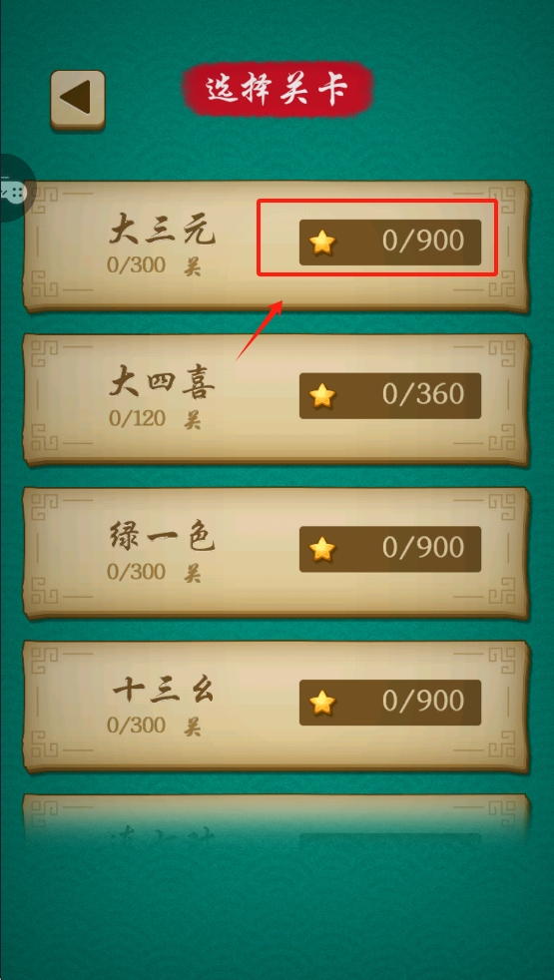Click the 0/120 关 progress under 大四喜
This screenshot has width=554, height=980.
(154, 419)
